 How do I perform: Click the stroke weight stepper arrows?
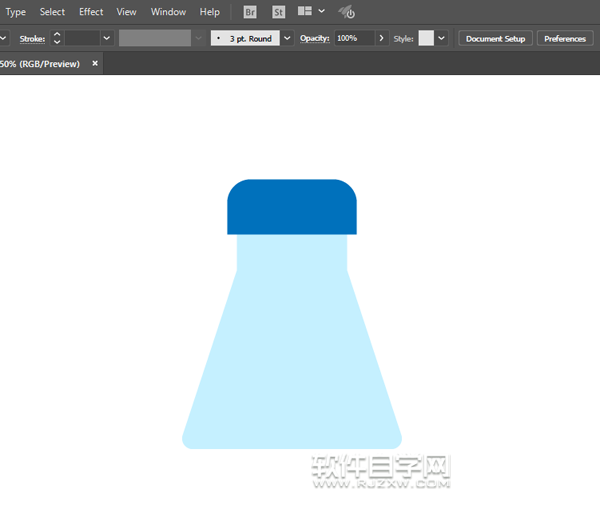(x=57, y=38)
